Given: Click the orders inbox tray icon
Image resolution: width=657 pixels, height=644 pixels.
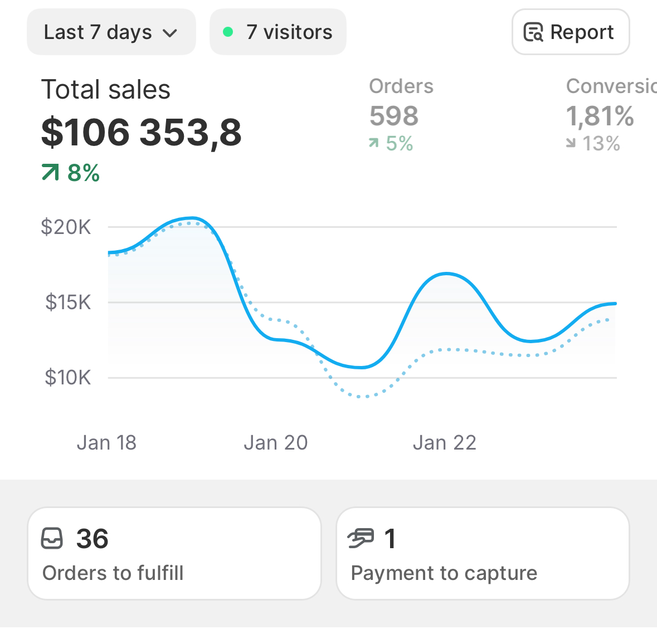Looking at the screenshot, I should point(52,539).
